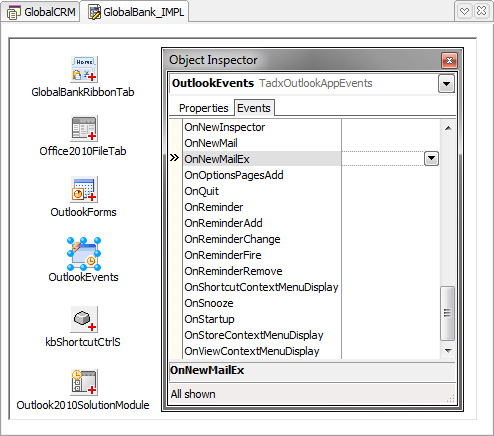
Task: Select the OutlookForms component icon
Action: (84, 189)
